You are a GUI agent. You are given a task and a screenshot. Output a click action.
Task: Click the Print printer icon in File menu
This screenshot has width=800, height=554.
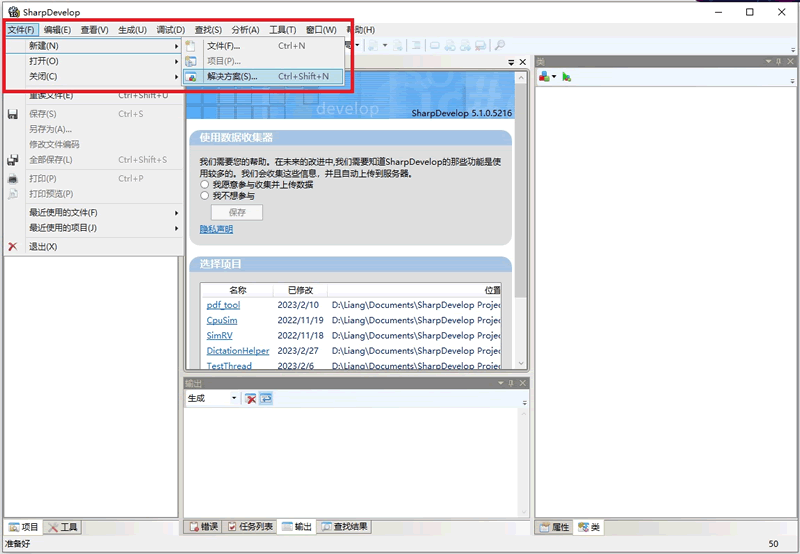13,179
